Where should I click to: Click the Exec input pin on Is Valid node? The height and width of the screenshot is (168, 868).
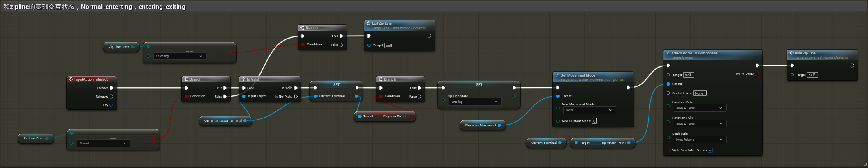[244, 88]
